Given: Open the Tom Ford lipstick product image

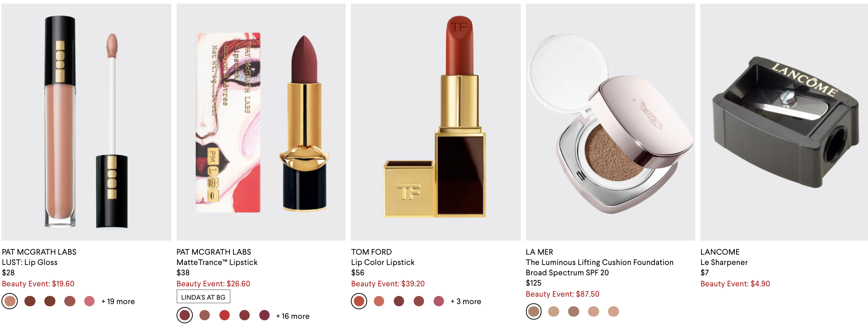Looking at the screenshot, I should (436, 122).
